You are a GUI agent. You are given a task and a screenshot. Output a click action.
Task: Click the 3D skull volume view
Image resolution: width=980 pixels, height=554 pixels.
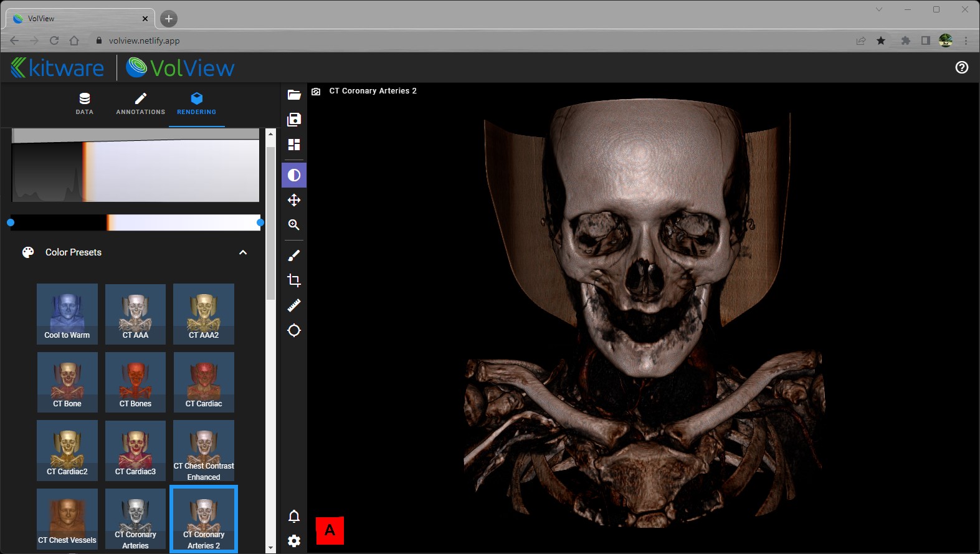click(x=644, y=318)
